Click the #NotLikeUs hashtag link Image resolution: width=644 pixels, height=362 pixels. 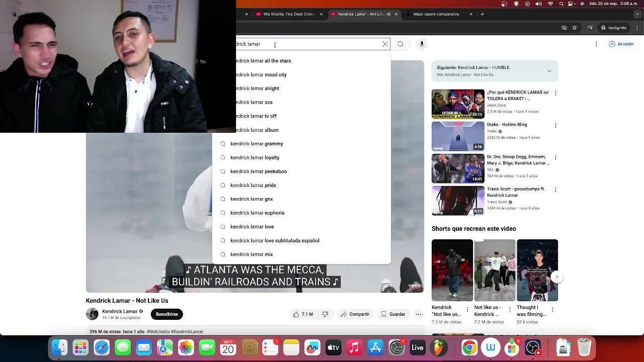158,332
